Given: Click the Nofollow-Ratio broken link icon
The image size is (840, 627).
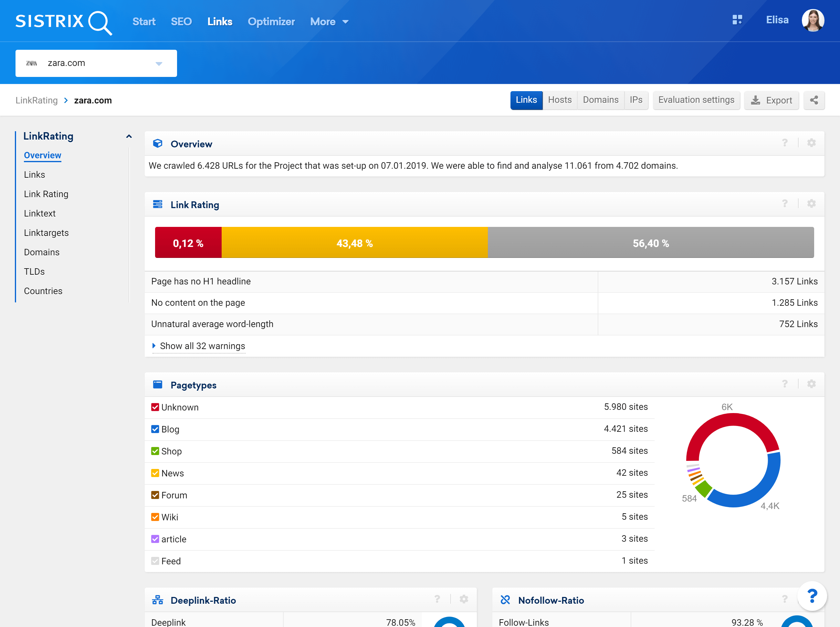Looking at the screenshot, I should (505, 600).
